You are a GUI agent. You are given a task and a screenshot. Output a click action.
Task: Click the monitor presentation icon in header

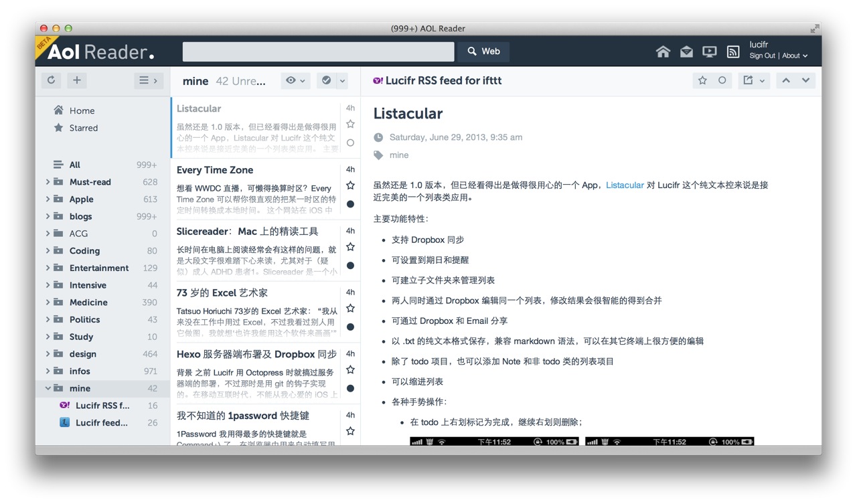[710, 52]
